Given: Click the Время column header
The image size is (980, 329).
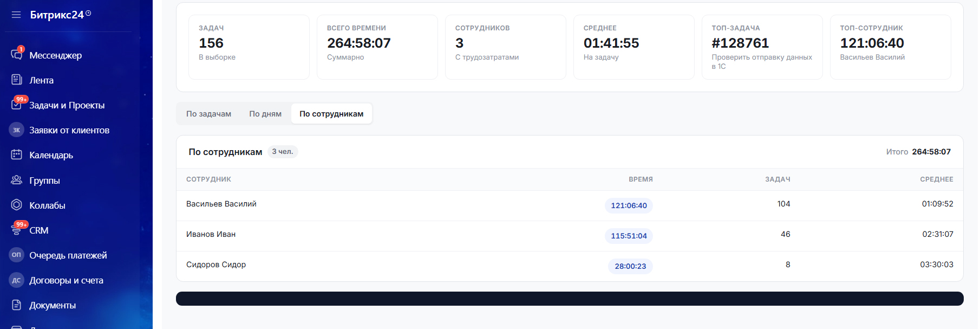Looking at the screenshot, I should pos(641,179).
